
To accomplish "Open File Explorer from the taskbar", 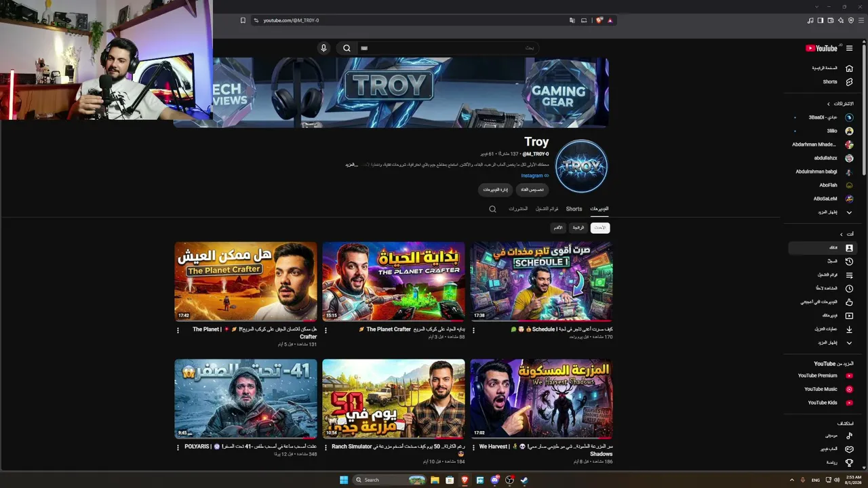I will pos(435,480).
